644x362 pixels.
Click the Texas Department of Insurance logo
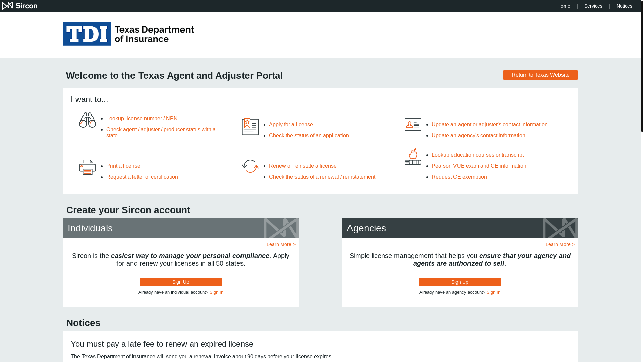tap(128, 34)
